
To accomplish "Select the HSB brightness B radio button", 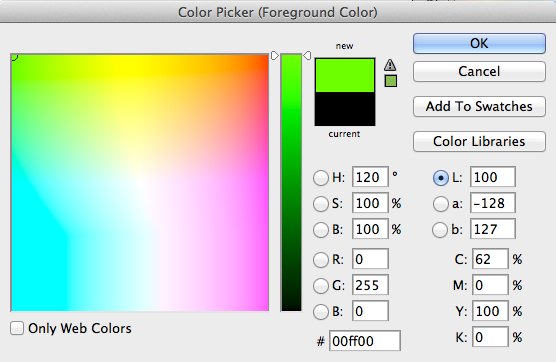I will (x=321, y=230).
